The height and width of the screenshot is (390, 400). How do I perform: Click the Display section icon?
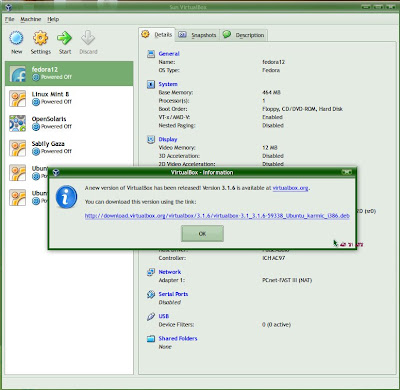pyautogui.click(x=151, y=139)
